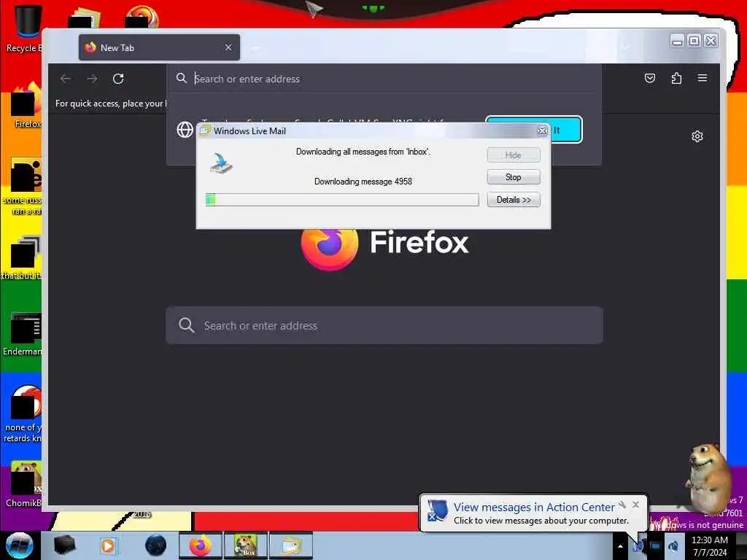747x560 pixels.
Task: Click the dark globe taskbar icon
Action: (156, 545)
